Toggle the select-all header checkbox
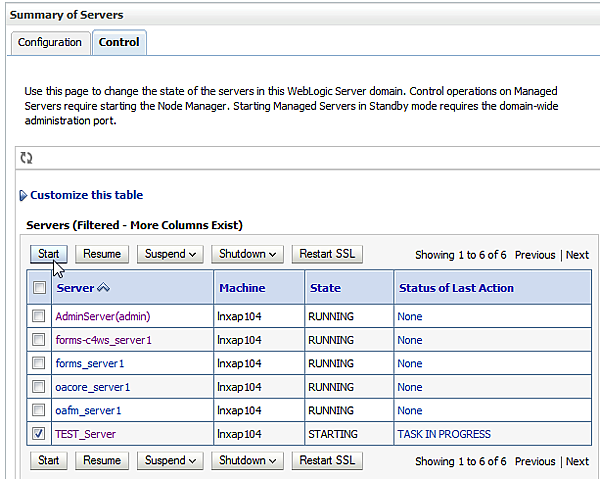The image size is (600, 479). pyautogui.click(x=39, y=288)
